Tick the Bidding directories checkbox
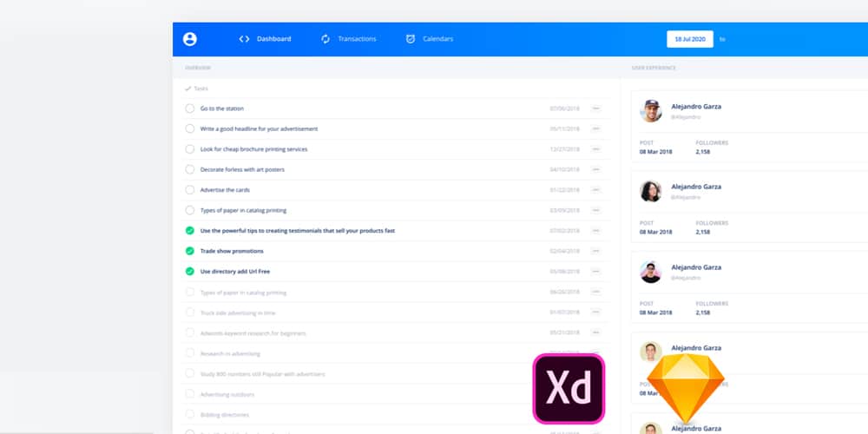 point(190,414)
